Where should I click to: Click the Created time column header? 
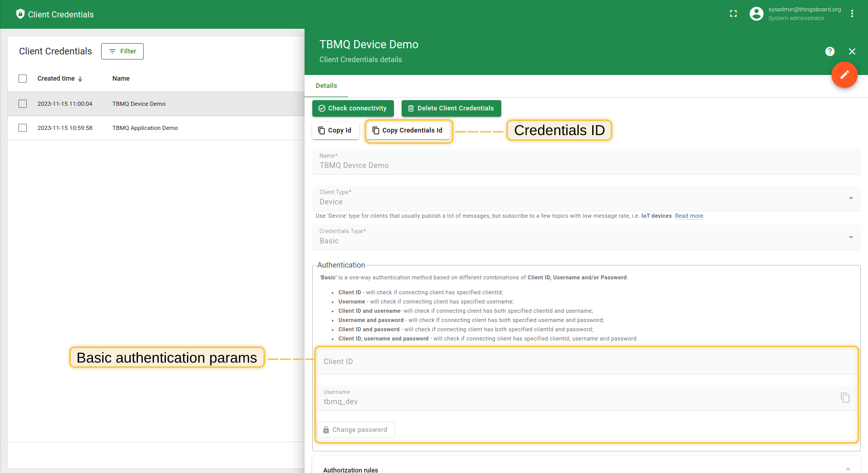coord(56,79)
